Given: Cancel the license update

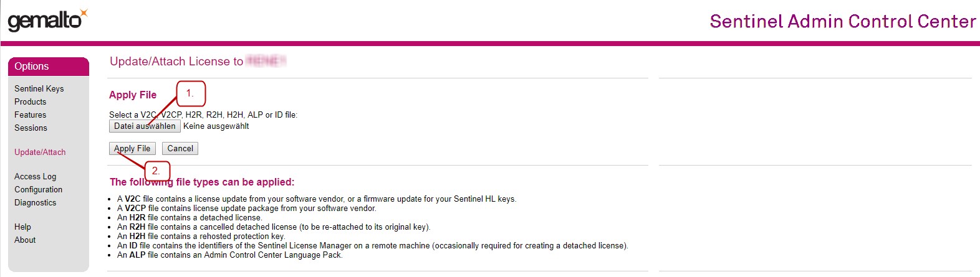Looking at the screenshot, I should point(180,149).
